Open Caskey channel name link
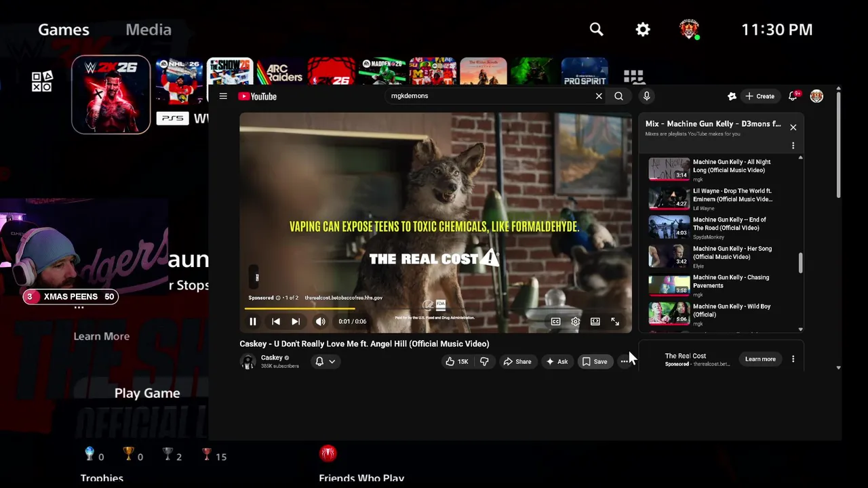The width and height of the screenshot is (868, 488). click(271, 358)
